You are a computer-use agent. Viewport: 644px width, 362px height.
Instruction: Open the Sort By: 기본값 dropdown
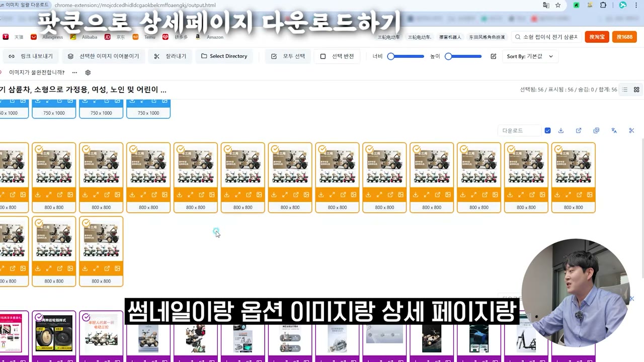[530, 56]
